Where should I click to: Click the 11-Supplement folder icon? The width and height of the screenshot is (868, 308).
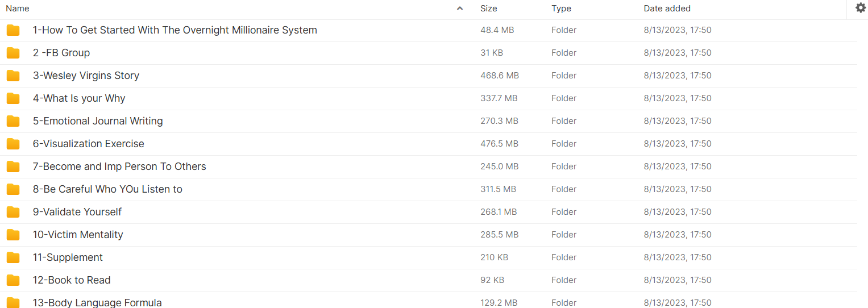tap(13, 257)
